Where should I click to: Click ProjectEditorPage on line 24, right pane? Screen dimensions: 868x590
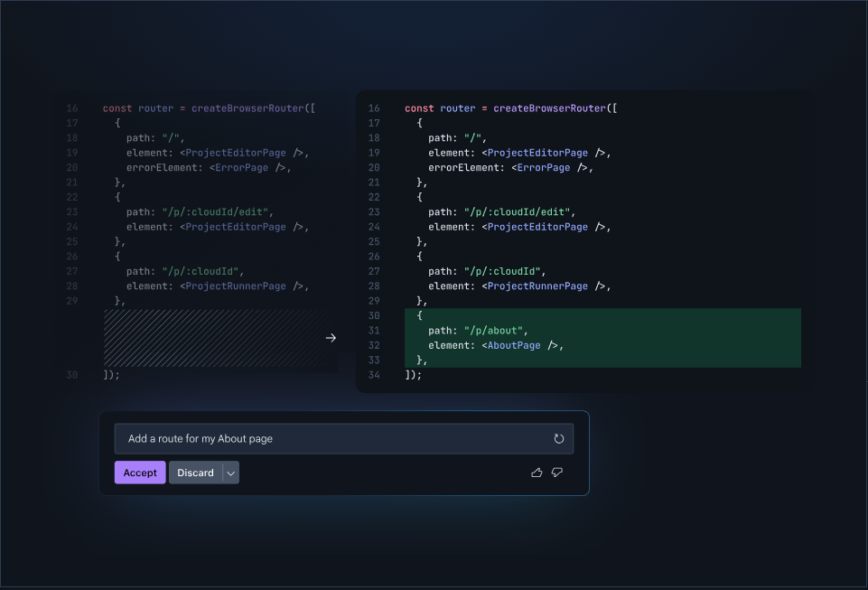[x=537, y=227]
